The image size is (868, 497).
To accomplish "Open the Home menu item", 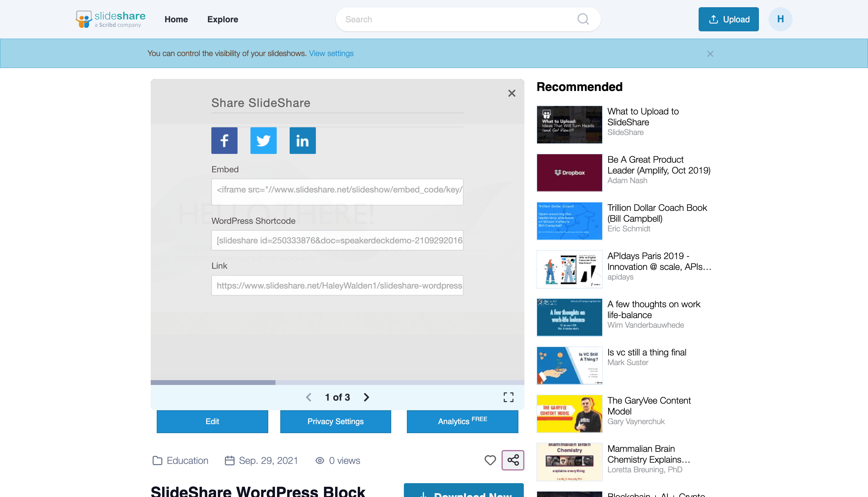I will coord(176,20).
